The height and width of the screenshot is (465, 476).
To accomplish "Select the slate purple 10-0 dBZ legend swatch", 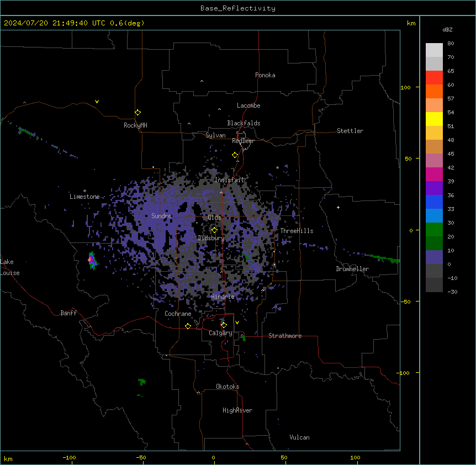I will 434,257.
